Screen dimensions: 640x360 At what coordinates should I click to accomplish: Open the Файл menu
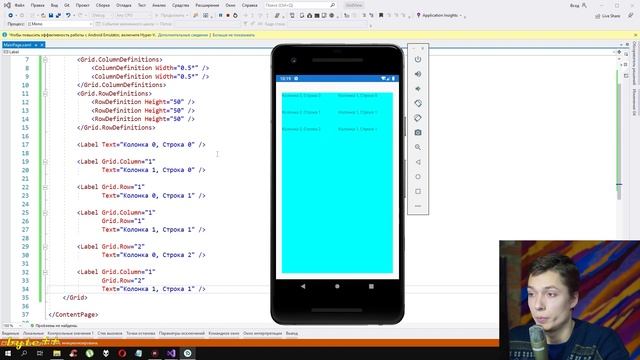point(20,5)
